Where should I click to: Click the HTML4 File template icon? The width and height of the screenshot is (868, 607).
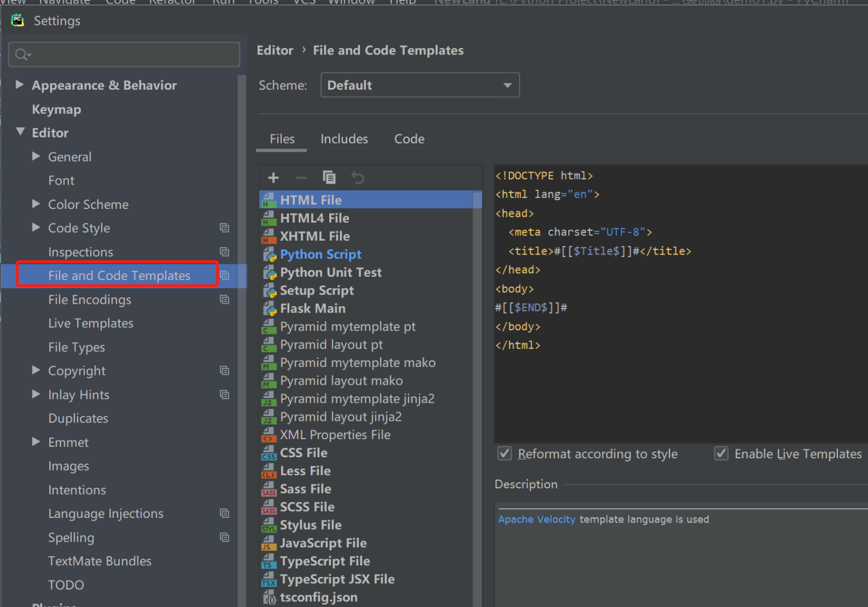click(269, 218)
